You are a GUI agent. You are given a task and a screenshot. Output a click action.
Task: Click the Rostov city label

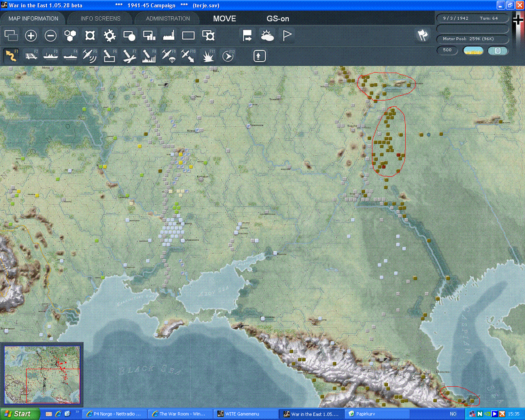point(282,254)
